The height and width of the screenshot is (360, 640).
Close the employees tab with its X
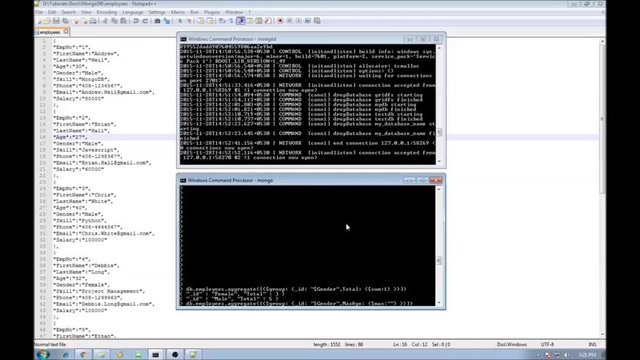(66, 31)
